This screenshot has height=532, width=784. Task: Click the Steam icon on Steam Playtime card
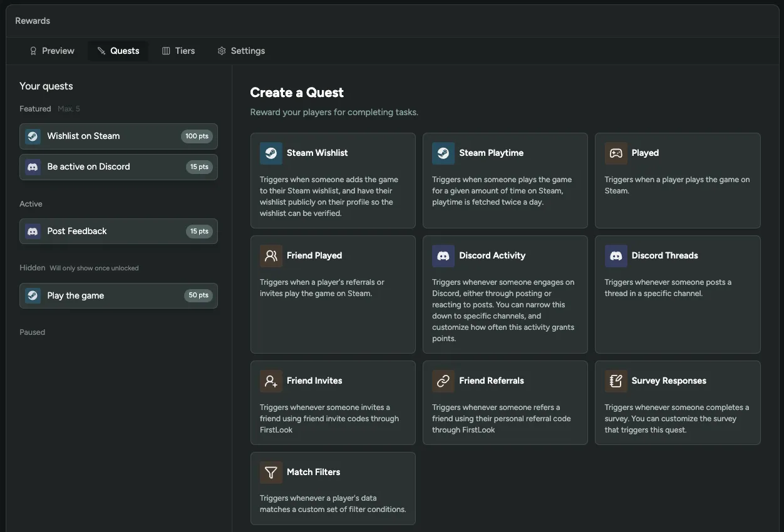(443, 153)
